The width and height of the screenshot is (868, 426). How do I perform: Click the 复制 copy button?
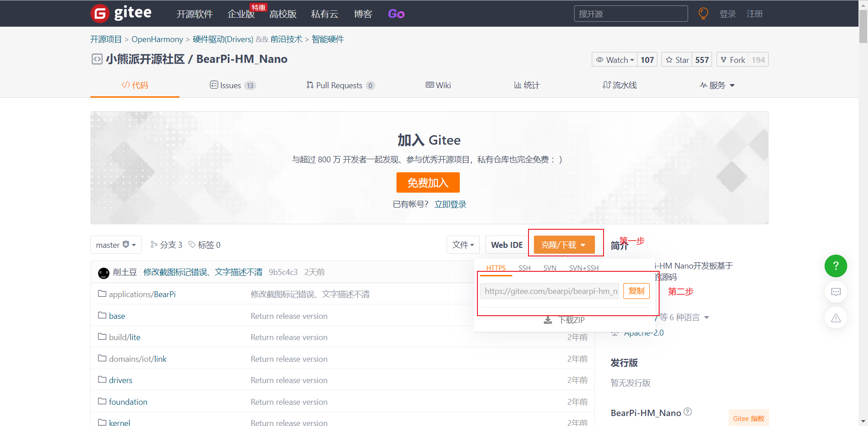point(636,291)
